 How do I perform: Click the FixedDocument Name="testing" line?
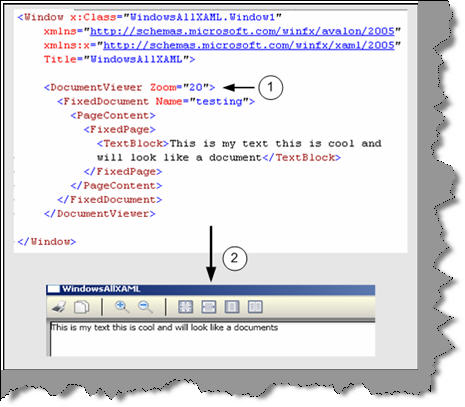pyautogui.click(x=156, y=101)
